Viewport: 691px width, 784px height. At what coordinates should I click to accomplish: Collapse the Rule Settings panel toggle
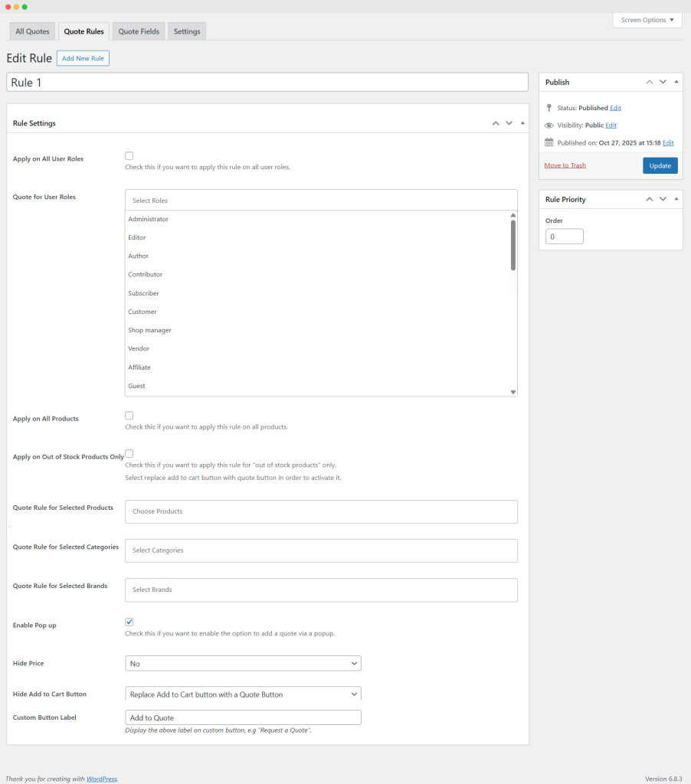click(x=522, y=123)
